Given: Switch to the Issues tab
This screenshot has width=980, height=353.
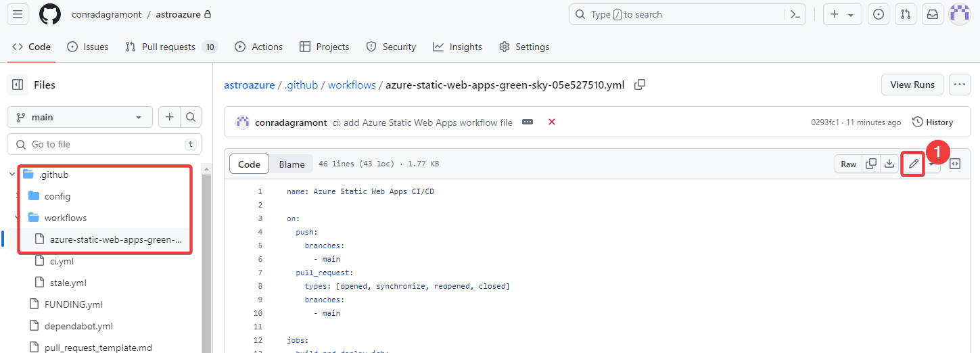Looking at the screenshot, I should (x=88, y=47).
